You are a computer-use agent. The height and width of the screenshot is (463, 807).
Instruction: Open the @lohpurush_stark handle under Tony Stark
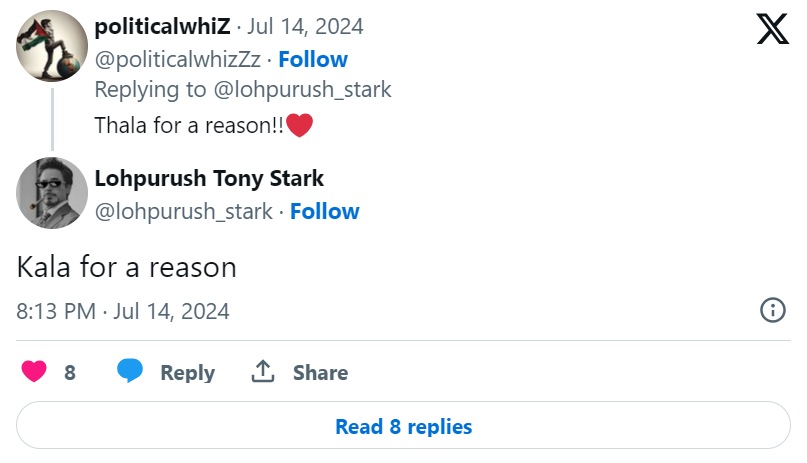tap(183, 211)
